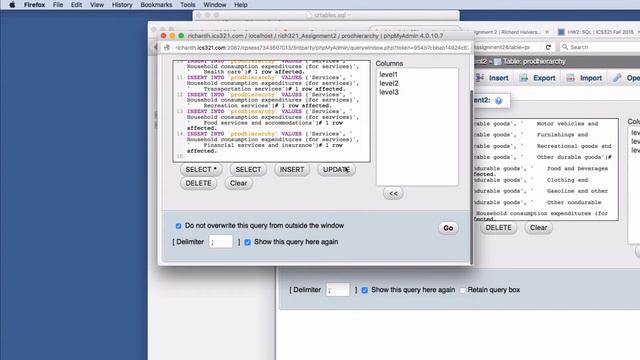
Task: Click the Table: prodhierarchy breadcrumb link
Action: point(534,62)
